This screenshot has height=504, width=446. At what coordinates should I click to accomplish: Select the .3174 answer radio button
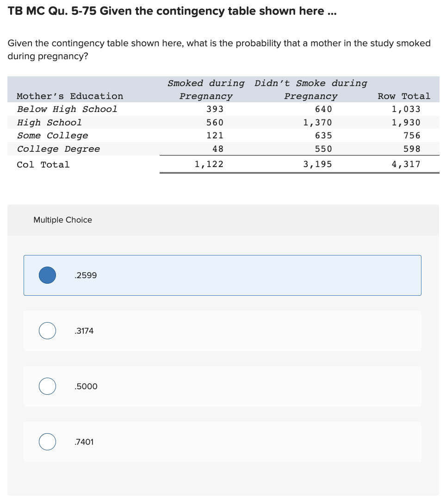[47, 330]
